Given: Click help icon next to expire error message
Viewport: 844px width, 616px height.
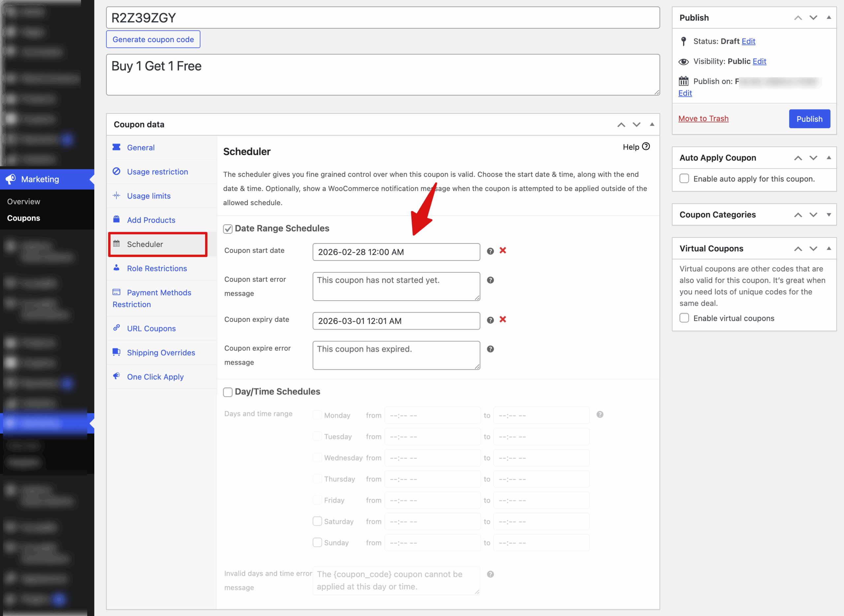Looking at the screenshot, I should [490, 349].
